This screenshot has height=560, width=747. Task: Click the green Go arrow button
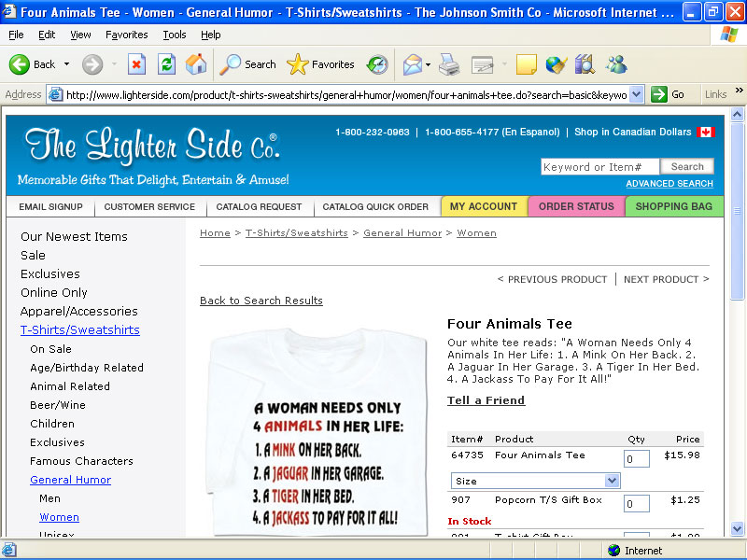659,94
